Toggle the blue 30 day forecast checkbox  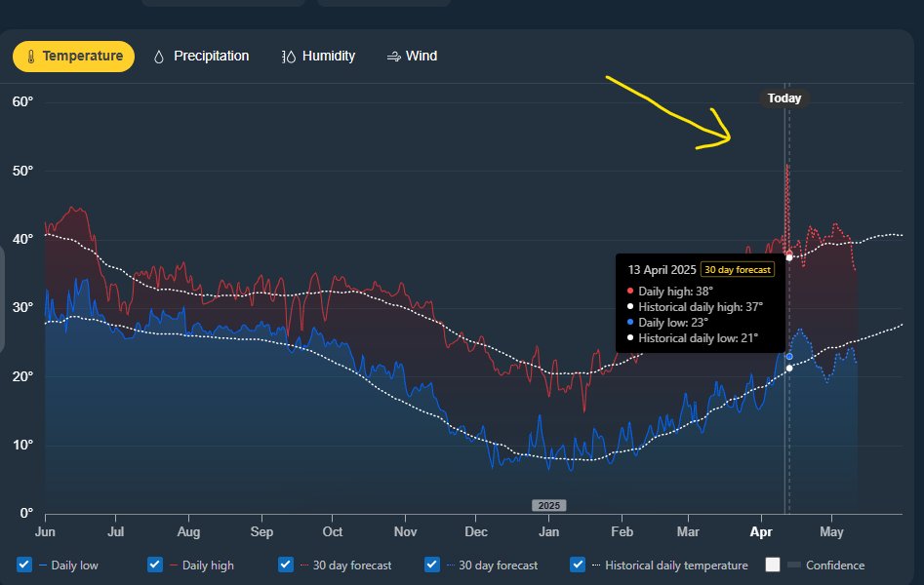click(432, 565)
